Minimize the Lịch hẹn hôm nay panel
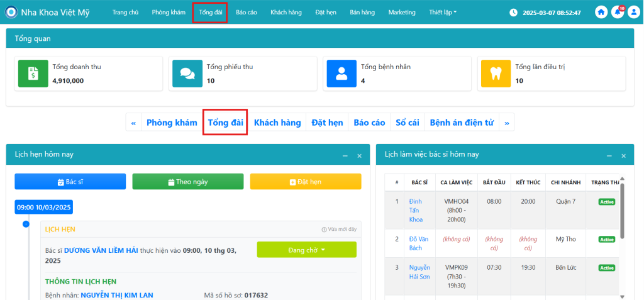Screen dimensions: 644x300 coord(345,155)
